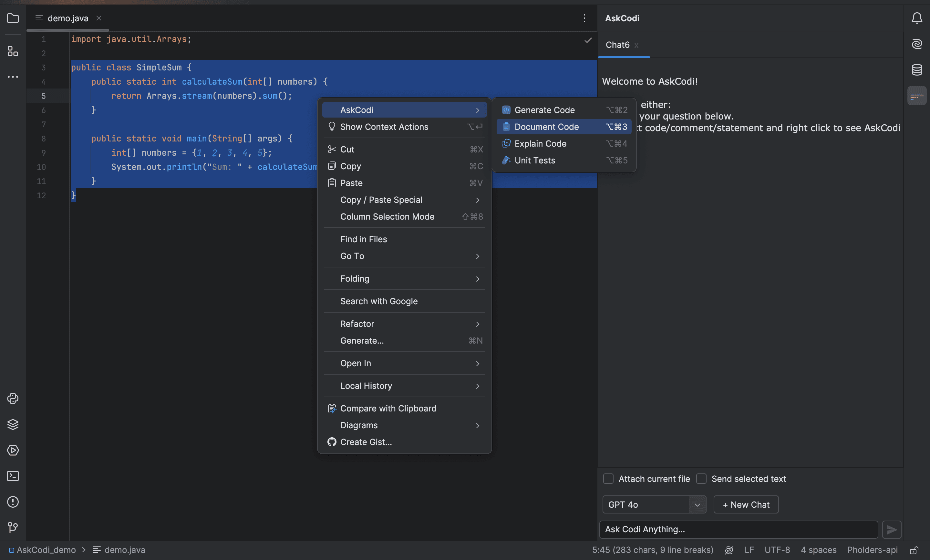Open the Database tool window
This screenshot has width=930, height=560.
917,70
